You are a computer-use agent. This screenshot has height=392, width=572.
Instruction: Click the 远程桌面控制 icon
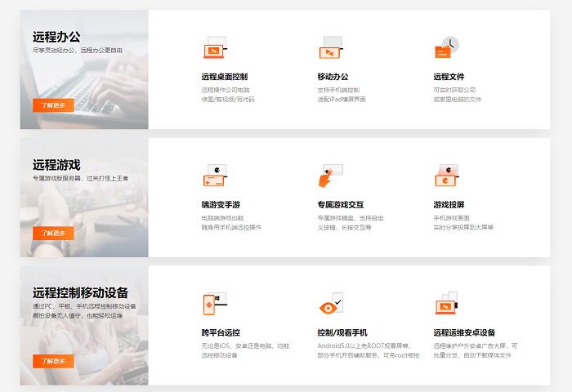coord(214,48)
